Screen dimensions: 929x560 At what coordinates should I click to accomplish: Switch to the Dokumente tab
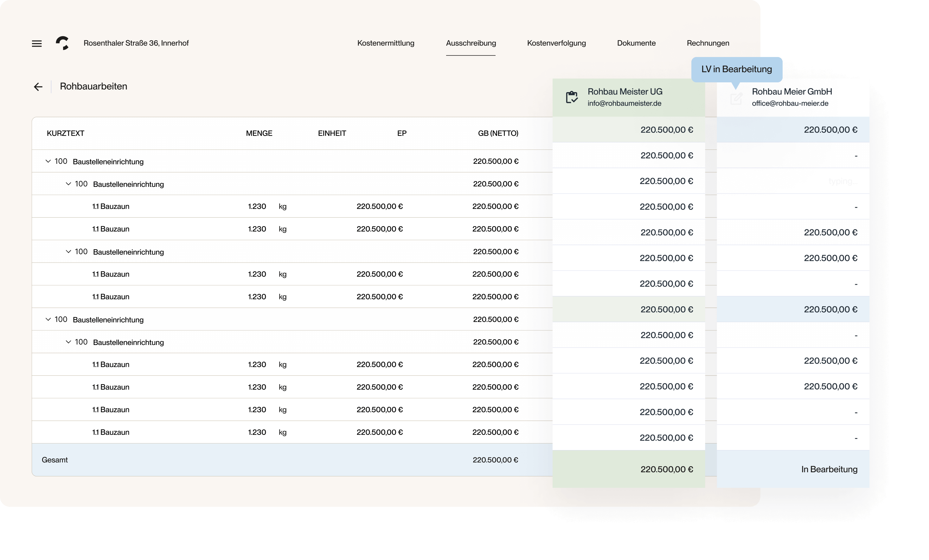636,43
